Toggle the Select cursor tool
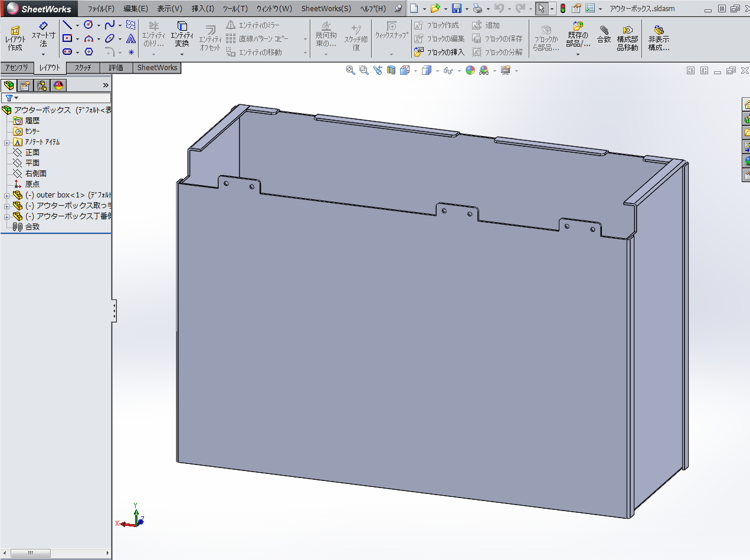The image size is (750, 560). tap(541, 9)
